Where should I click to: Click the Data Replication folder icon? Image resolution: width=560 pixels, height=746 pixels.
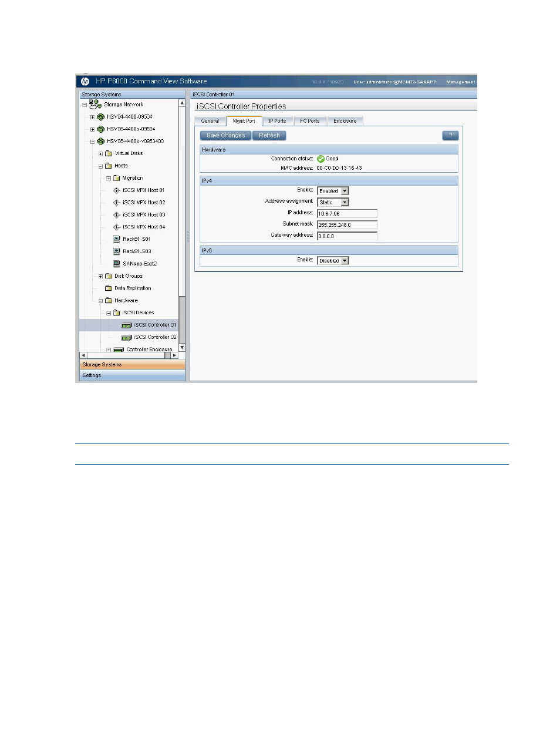pos(109,288)
